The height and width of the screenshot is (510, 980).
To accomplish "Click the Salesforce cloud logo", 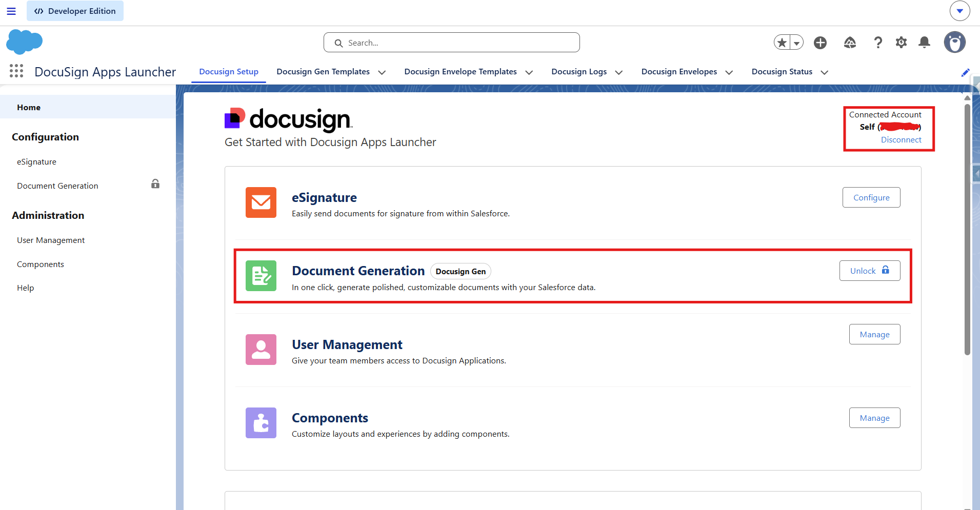I will pyautogui.click(x=24, y=42).
